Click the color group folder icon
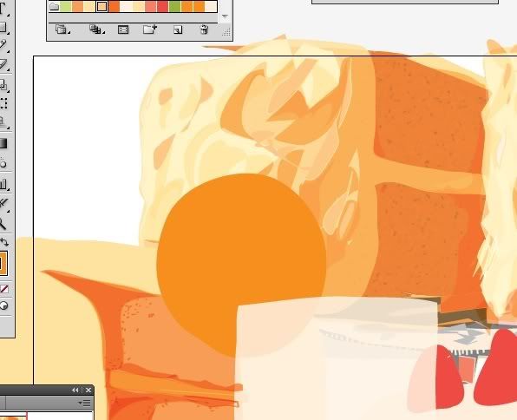Image resolution: width=517 pixels, height=420 pixels. pyautogui.click(x=54, y=7)
